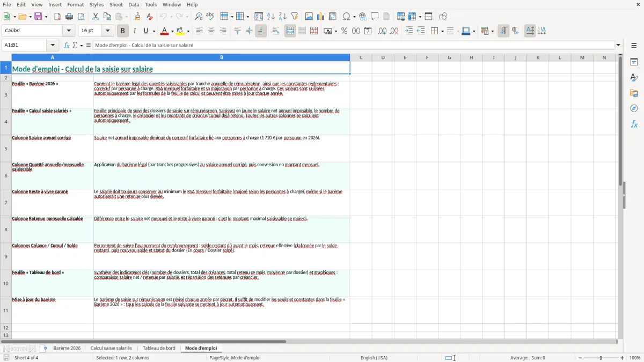The height and width of the screenshot is (362, 644).
Task: Toggle wrap text
Action: (276, 31)
